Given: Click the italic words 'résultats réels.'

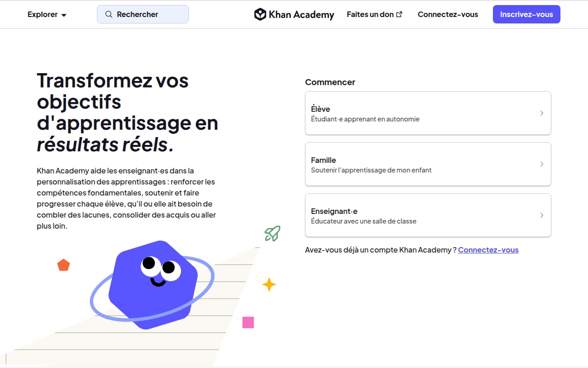Looking at the screenshot, I should click(x=105, y=144).
